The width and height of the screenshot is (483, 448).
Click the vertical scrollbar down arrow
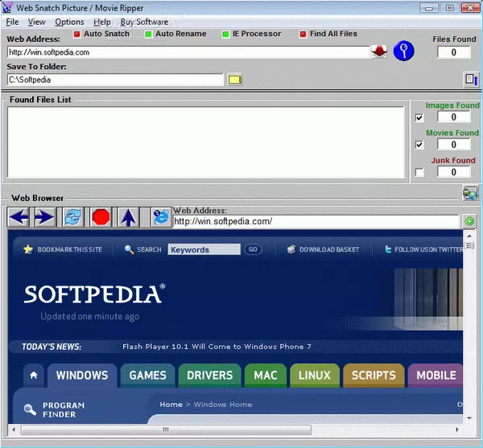[x=469, y=418]
